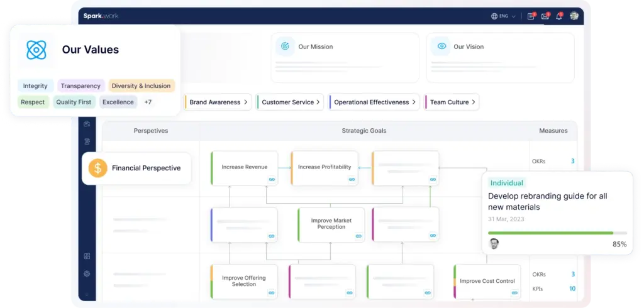Expand the Operational Effectiveness chevron

[x=414, y=102]
